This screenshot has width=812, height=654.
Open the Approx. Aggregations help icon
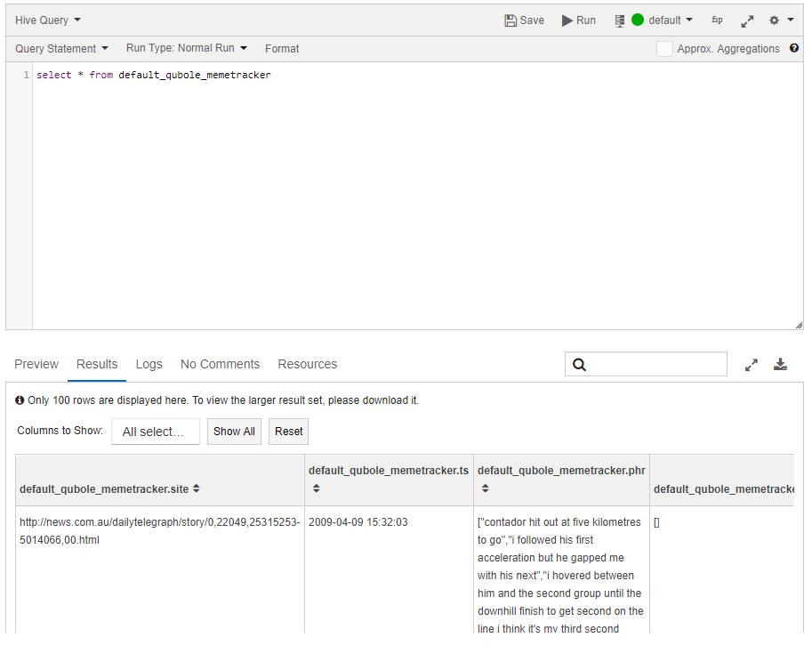pyautogui.click(x=794, y=48)
